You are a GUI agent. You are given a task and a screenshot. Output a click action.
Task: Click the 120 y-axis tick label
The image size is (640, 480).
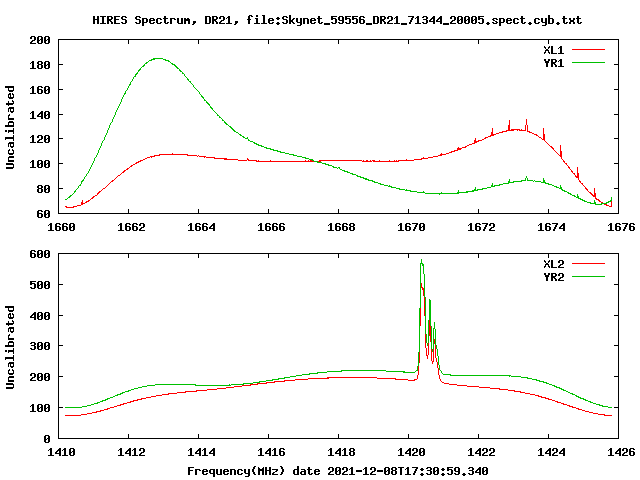[40, 139]
